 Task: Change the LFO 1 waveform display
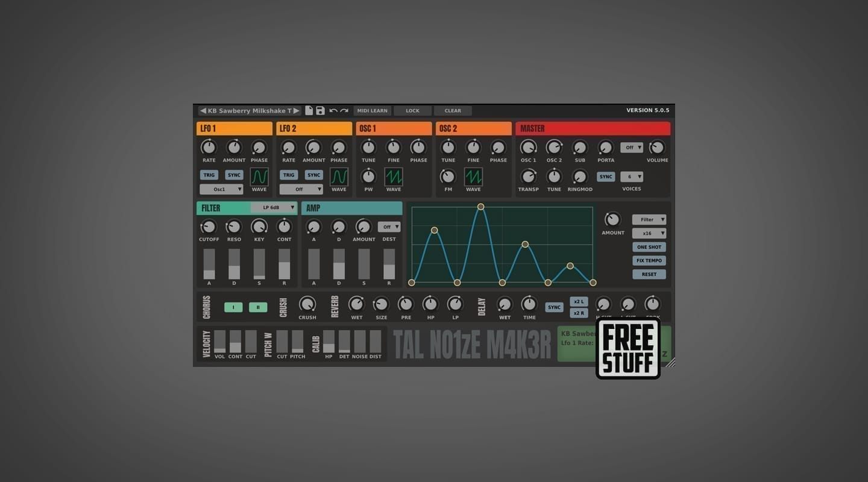(259, 177)
